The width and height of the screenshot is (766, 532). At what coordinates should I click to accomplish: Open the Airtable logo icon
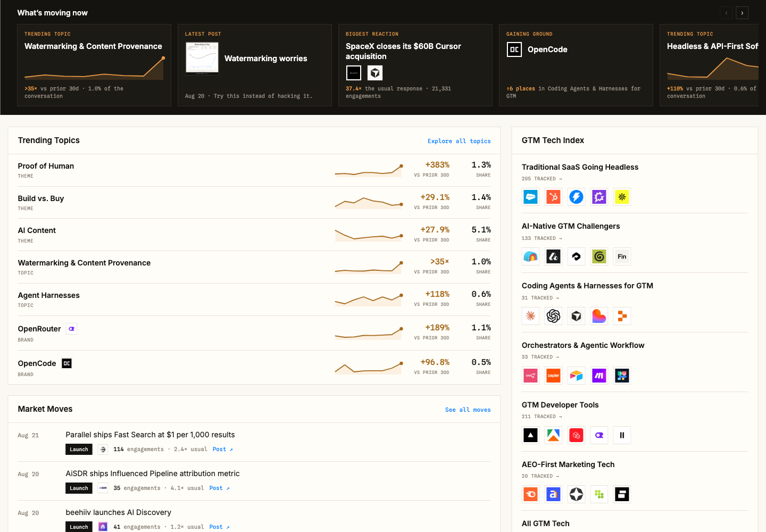(576, 376)
